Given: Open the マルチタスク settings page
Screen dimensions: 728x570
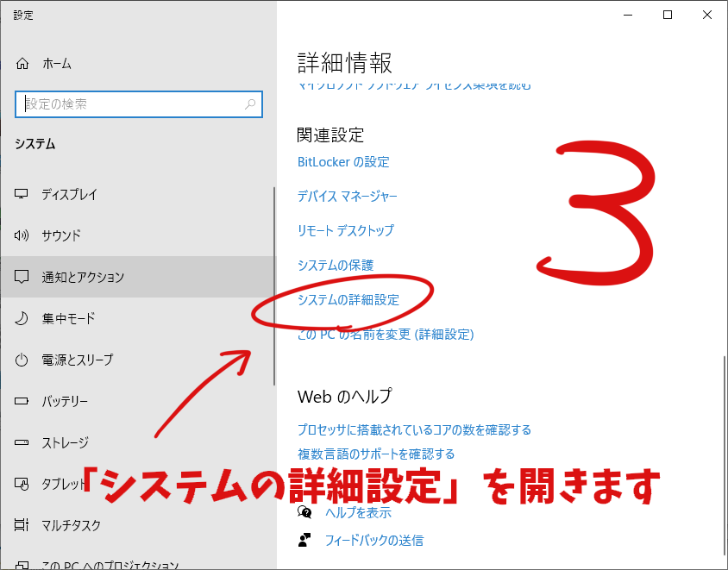Looking at the screenshot, I should click(72, 525).
